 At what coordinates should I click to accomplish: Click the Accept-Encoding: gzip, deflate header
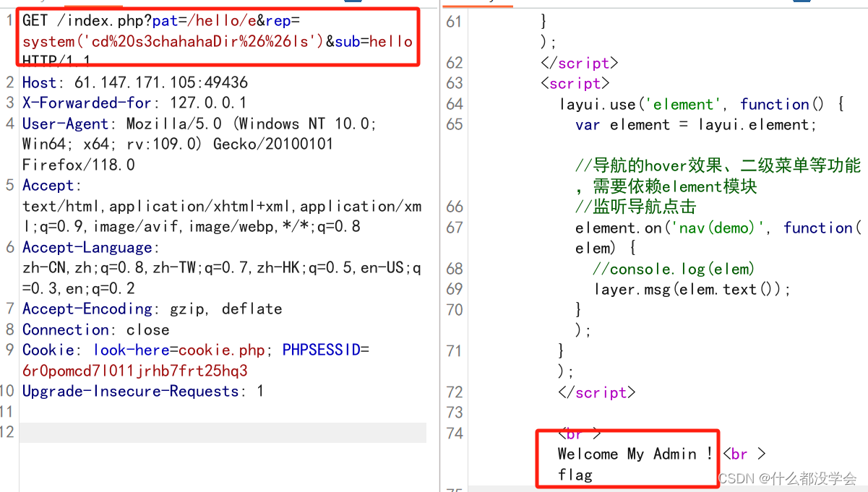click(152, 308)
